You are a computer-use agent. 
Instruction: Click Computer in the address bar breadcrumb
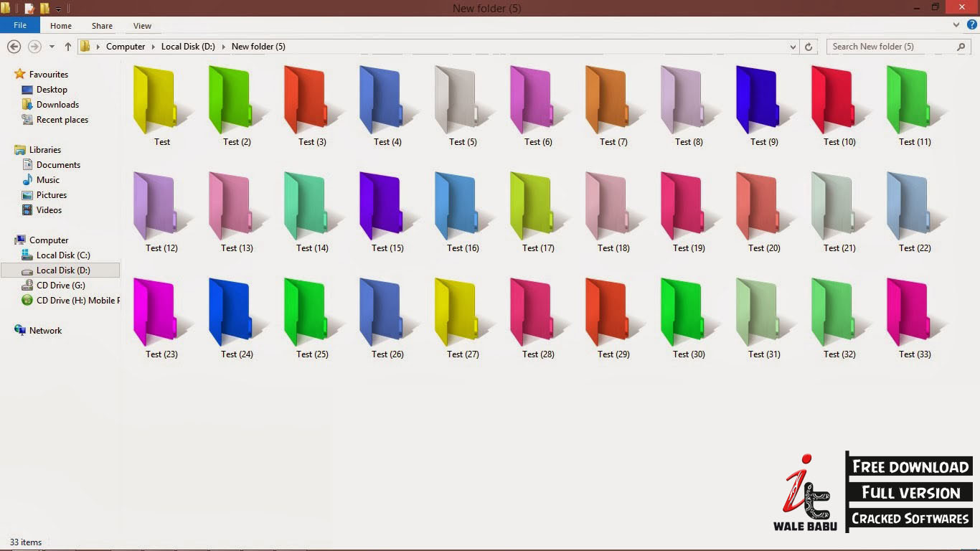(126, 46)
